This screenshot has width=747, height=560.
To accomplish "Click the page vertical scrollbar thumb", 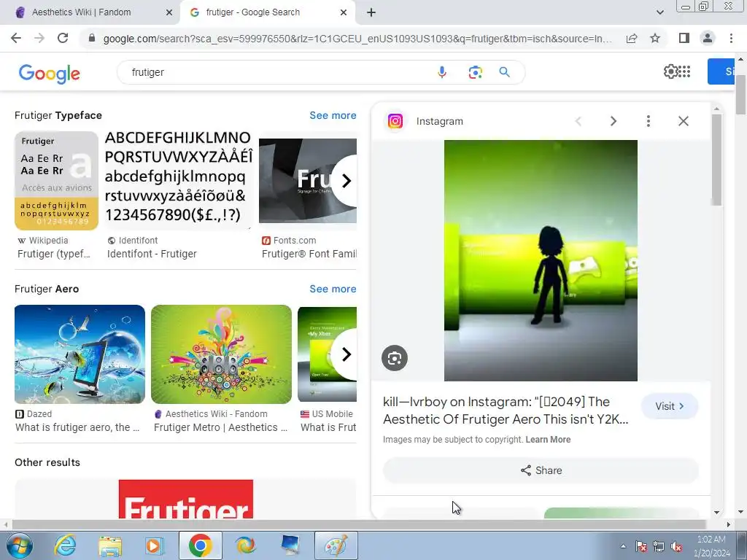I will coord(740,94).
